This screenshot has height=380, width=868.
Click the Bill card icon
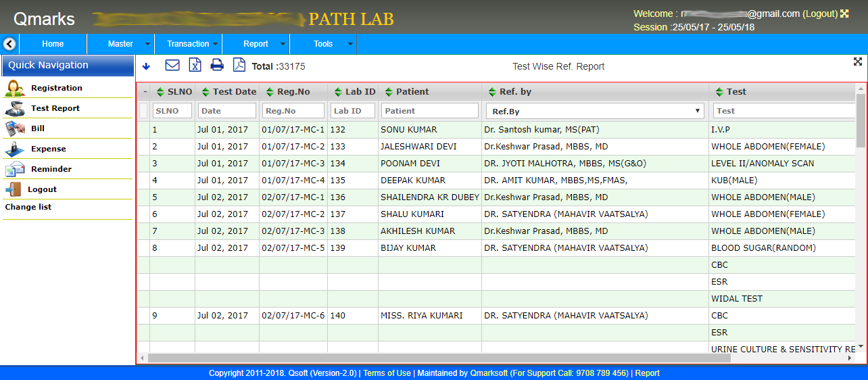(15, 128)
